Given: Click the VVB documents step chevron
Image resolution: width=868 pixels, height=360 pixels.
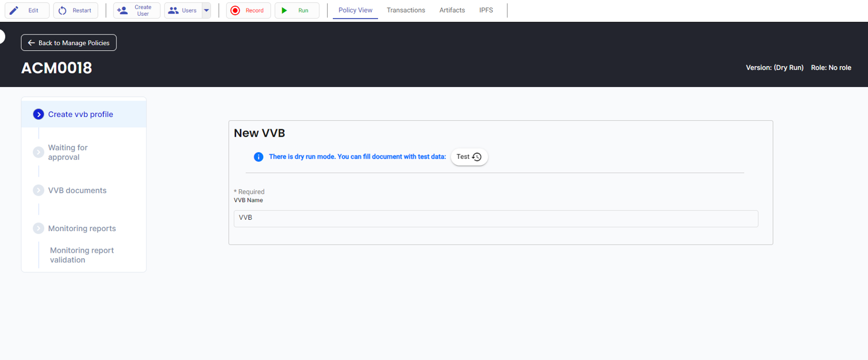Looking at the screenshot, I should click(38, 190).
